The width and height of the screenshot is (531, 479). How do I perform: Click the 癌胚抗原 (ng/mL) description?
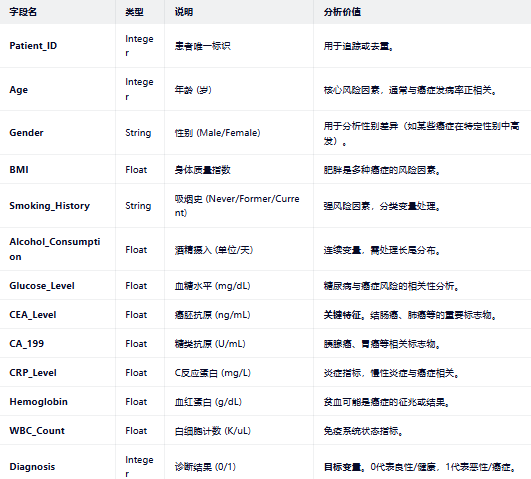(x=212, y=315)
